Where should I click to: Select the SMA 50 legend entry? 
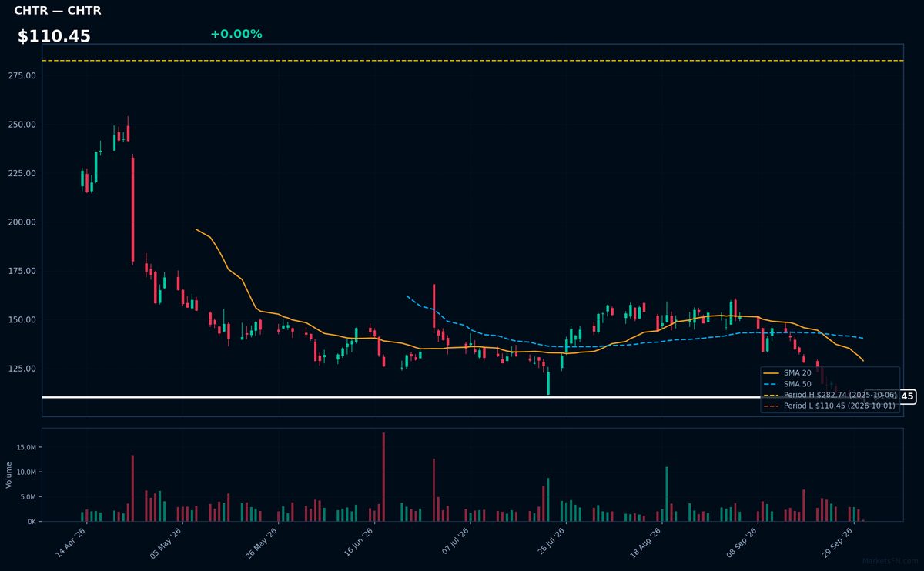tap(797, 383)
